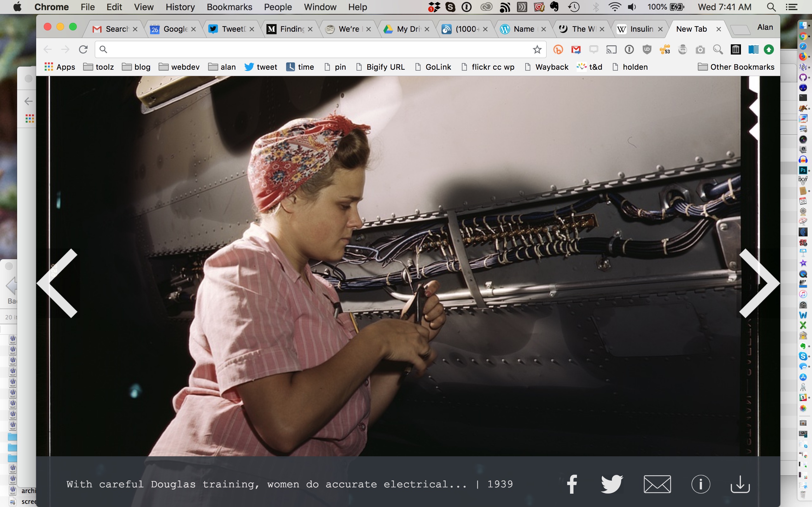
Task: Click the address bar search field
Action: [315, 50]
